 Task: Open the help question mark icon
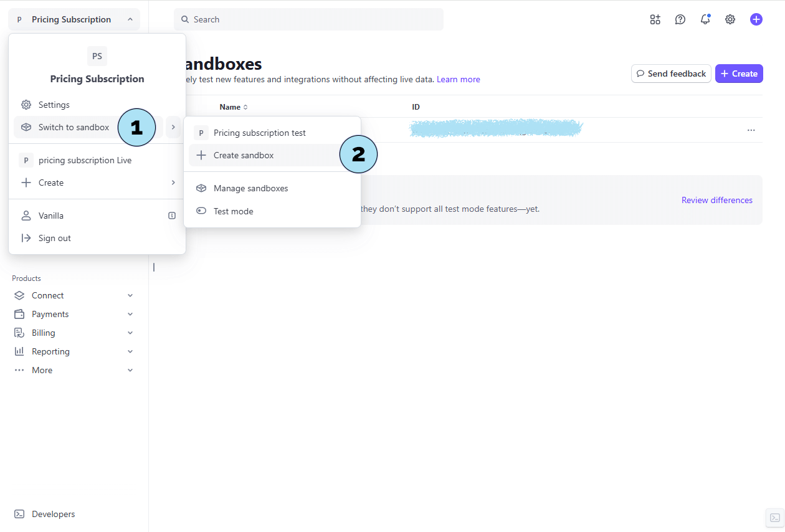[x=680, y=19]
